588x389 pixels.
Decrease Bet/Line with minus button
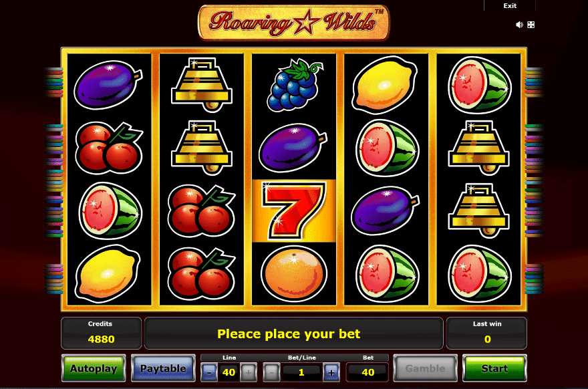point(271,372)
